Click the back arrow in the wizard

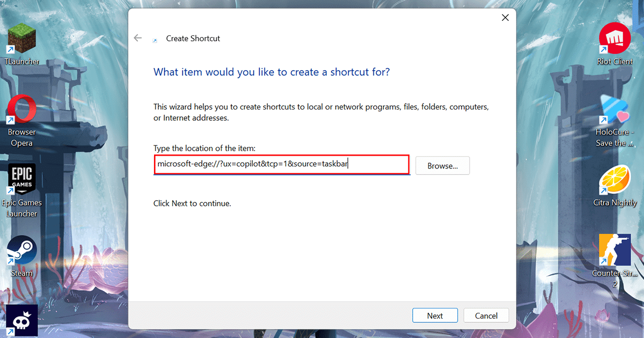click(138, 38)
